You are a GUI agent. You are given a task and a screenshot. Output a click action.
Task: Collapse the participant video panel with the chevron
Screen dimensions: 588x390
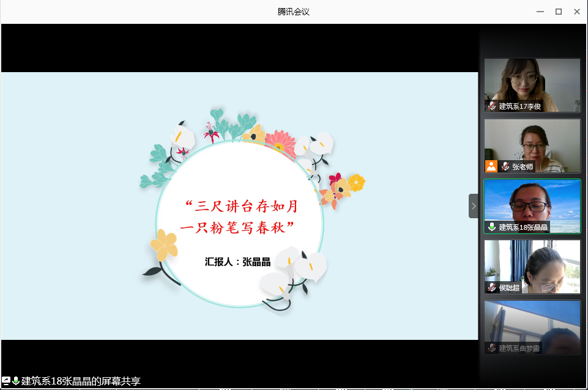click(x=473, y=206)
